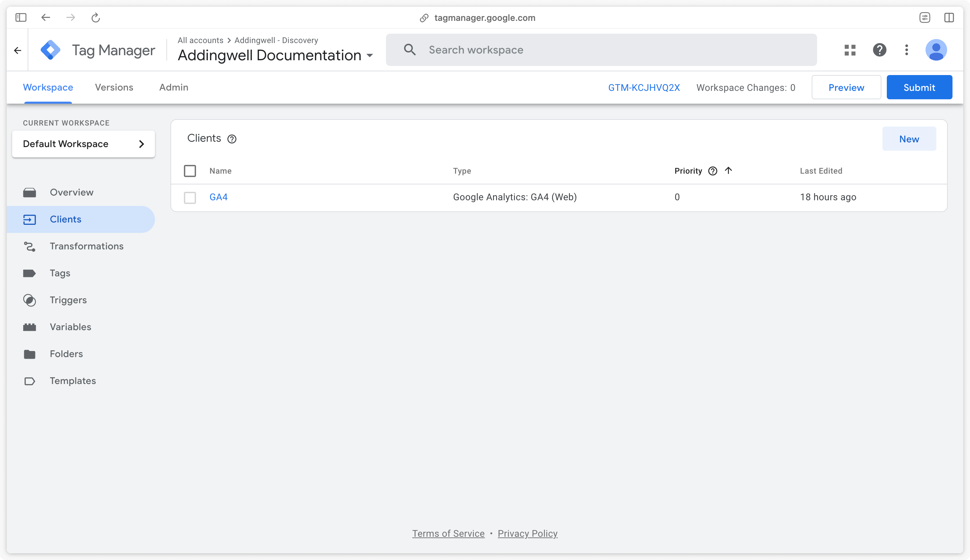Click the search magnifier icon
970x560 pixels.
410,49
